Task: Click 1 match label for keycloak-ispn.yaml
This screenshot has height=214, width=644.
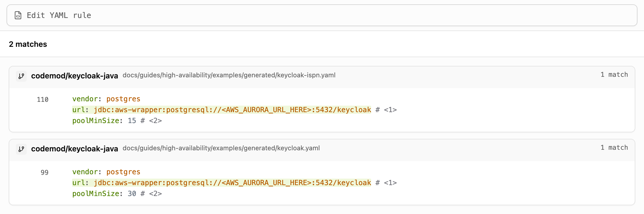Action: click(x=614, y=75)
